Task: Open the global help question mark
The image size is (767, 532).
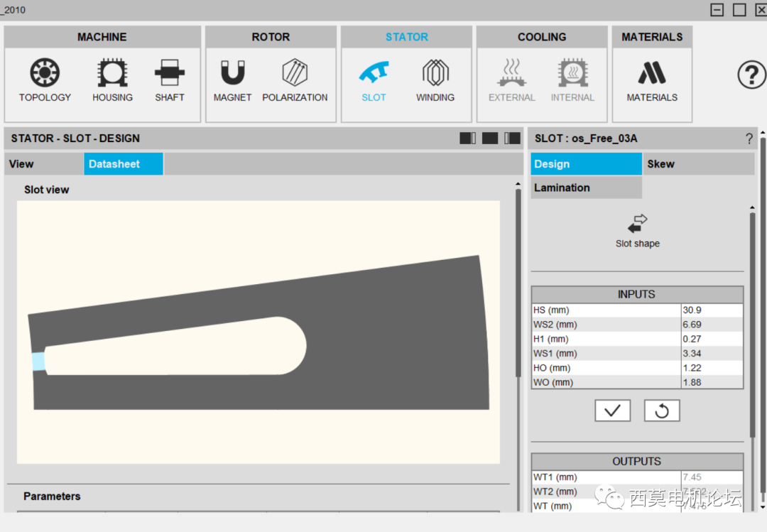Action: coord(751,75)
